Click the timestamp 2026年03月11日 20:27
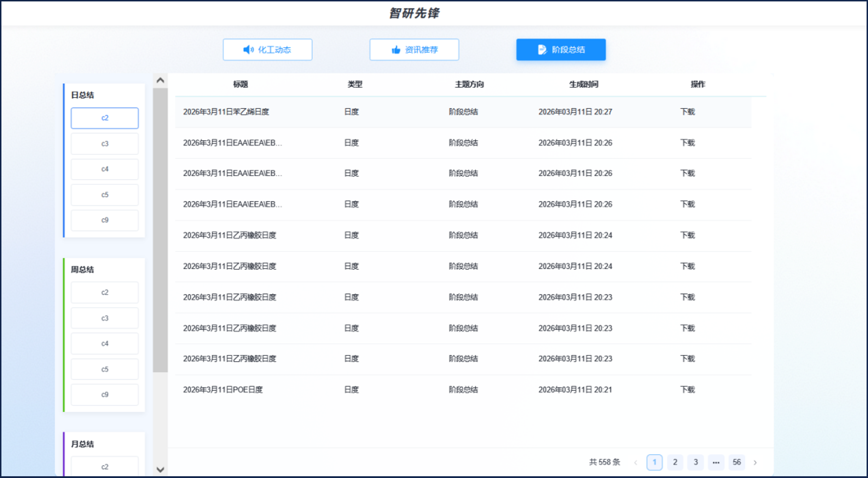Screen dimensions: 868x478 pyautogui.click(x=575, y=112)
